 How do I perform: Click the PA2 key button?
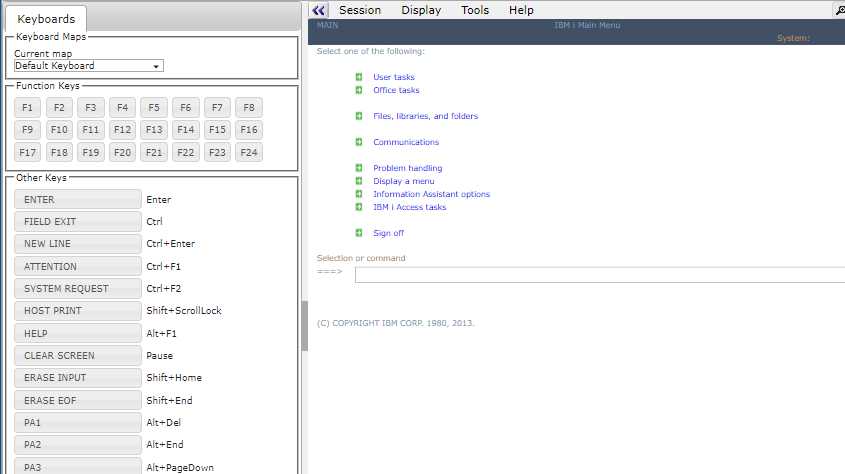click(x=78, y=445)
